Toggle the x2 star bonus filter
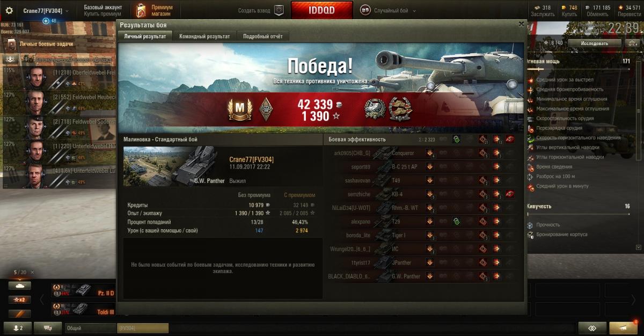Viewport: 644px width, 336px height. coord(19,300)
